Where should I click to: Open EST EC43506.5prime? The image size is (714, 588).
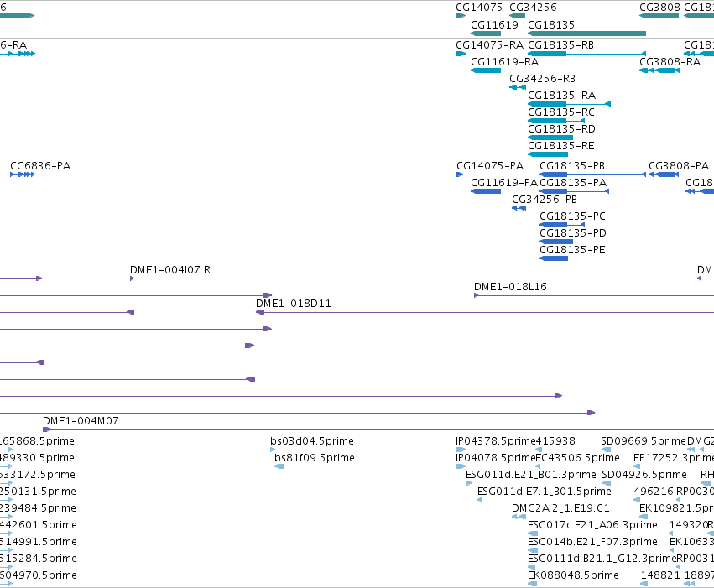click(x=538, y=466)
